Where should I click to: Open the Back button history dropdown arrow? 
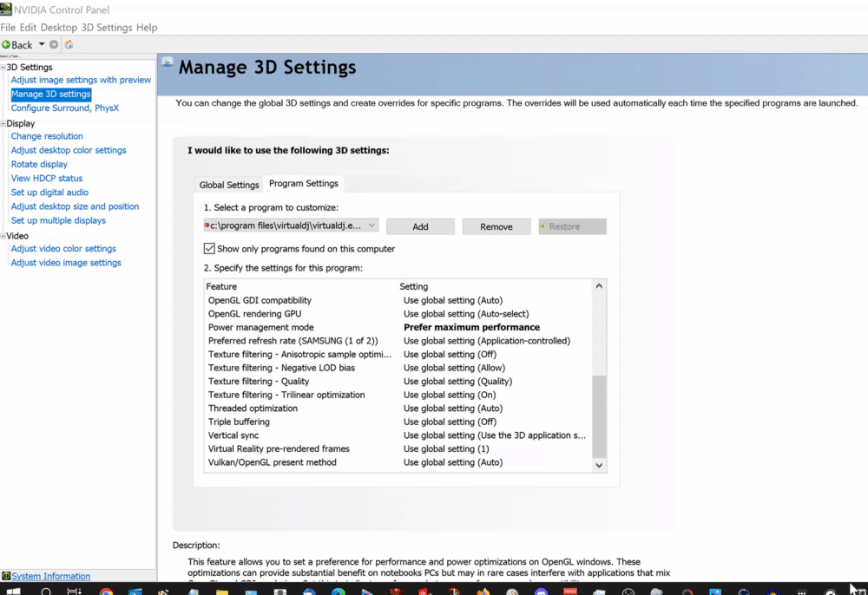pos(42,44)
